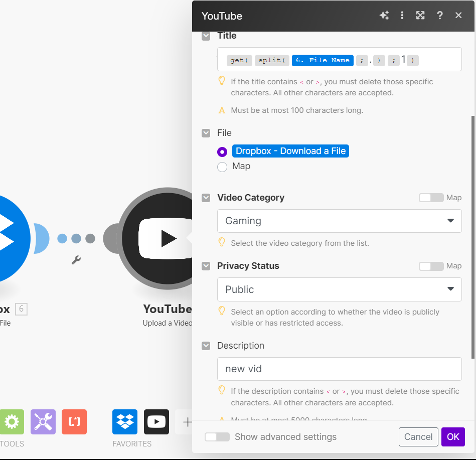Viewport: 476px width, 460px height.
Task: Close the YouTube settings panel
Action: coord(458,15)
